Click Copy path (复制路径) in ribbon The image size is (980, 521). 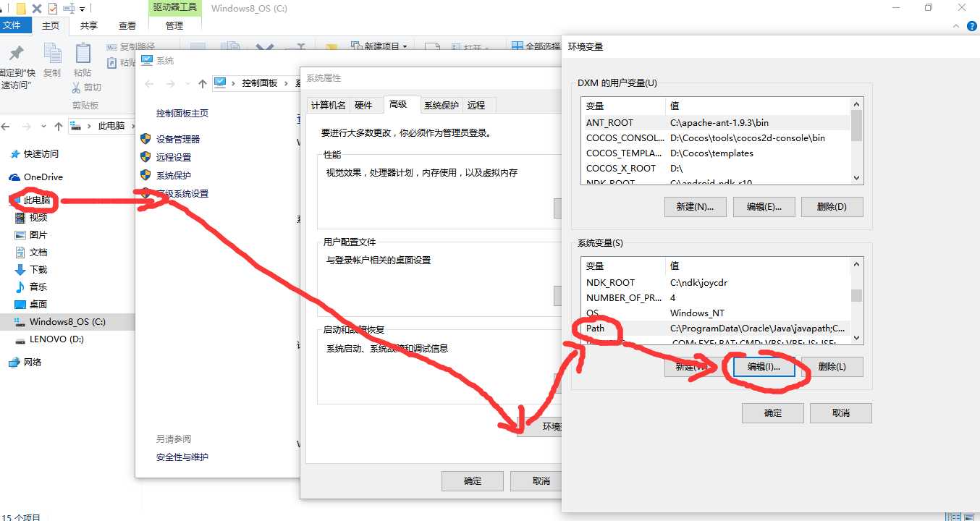pyautogui.click(x=130, y=47)
